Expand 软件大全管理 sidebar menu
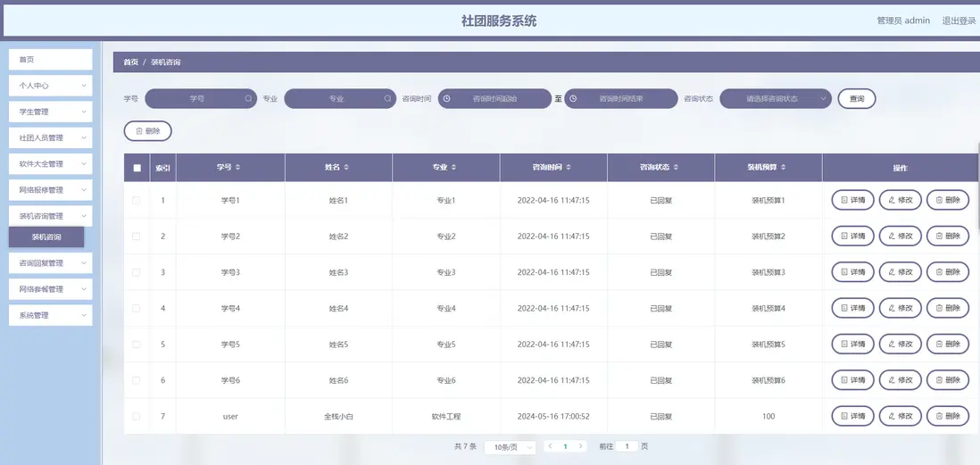Image resolution: width=980 pixels, height=465 pixels. pos(51,163)
